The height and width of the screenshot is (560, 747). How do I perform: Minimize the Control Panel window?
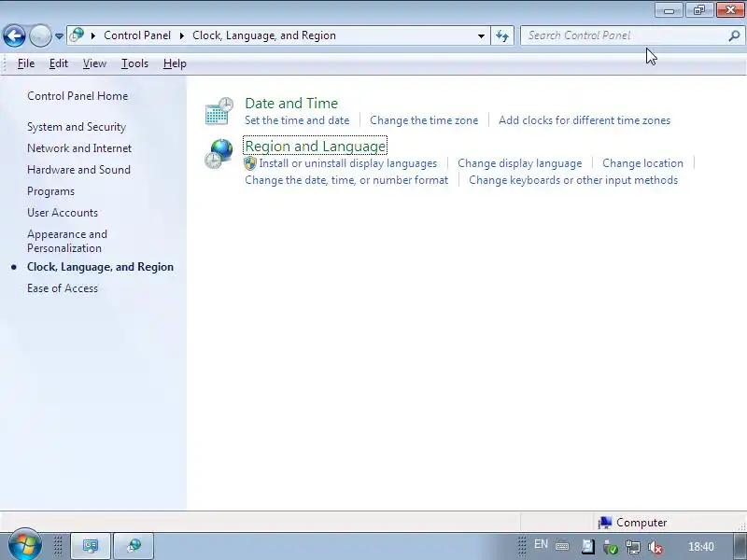669,10
